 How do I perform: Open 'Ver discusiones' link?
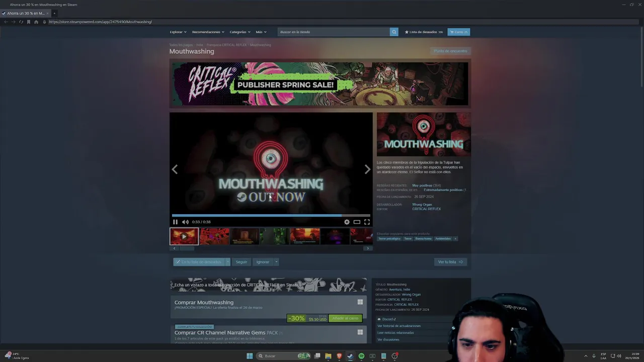(x=388, y=340)
